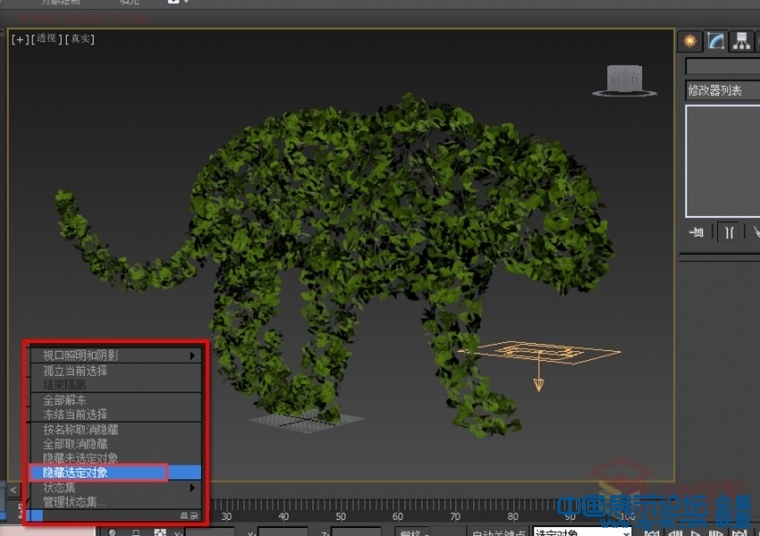Click the Go to End playback button
This screenshot has height=536, width=760.
[739, 533]
